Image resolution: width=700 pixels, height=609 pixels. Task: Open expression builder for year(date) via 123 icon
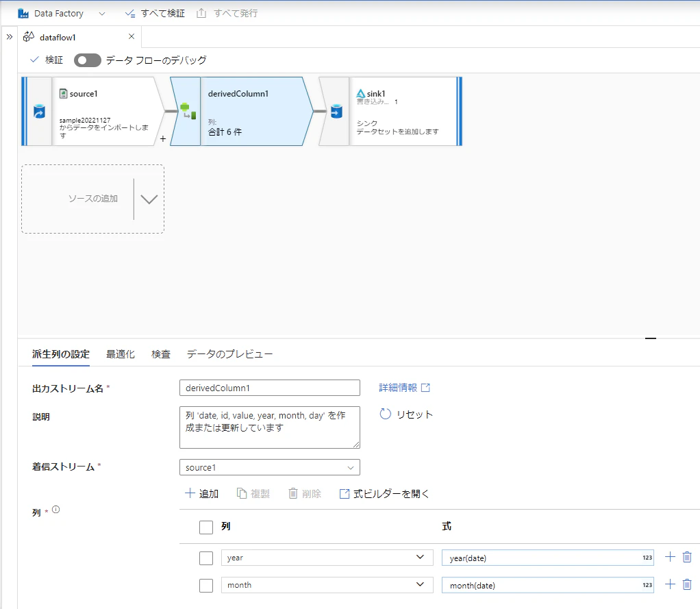[647, 558]
